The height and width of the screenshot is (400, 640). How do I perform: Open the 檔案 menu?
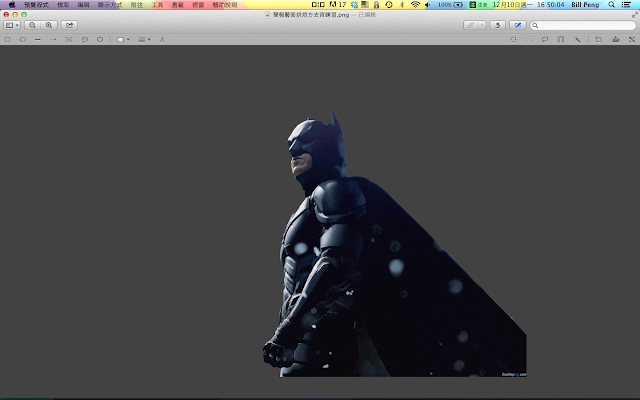[63, 5]
